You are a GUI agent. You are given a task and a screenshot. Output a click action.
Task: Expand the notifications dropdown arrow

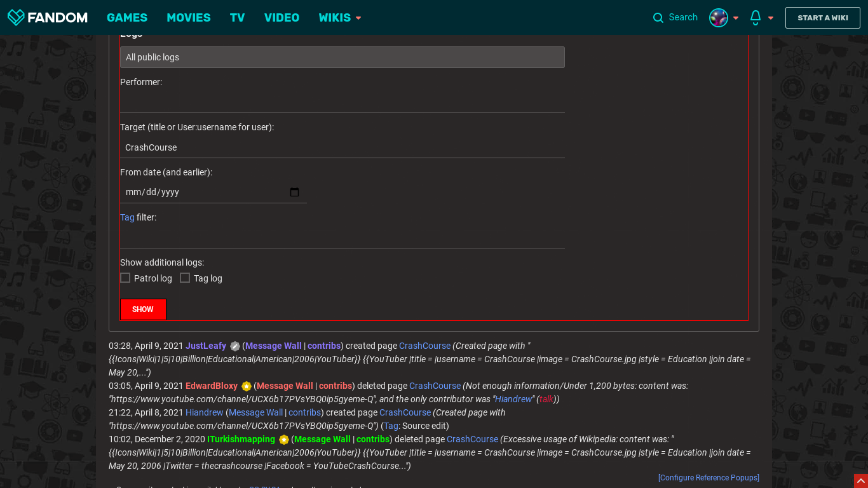click(771, 18)
